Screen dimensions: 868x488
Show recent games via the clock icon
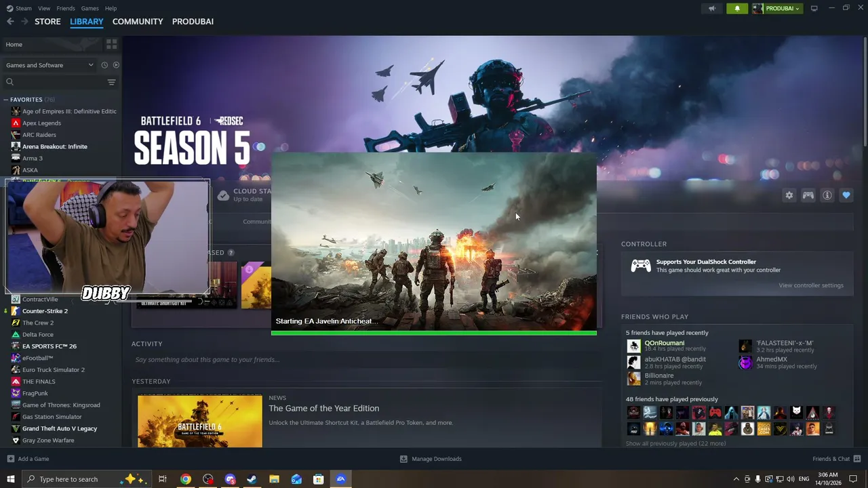[x=104, y=65]
